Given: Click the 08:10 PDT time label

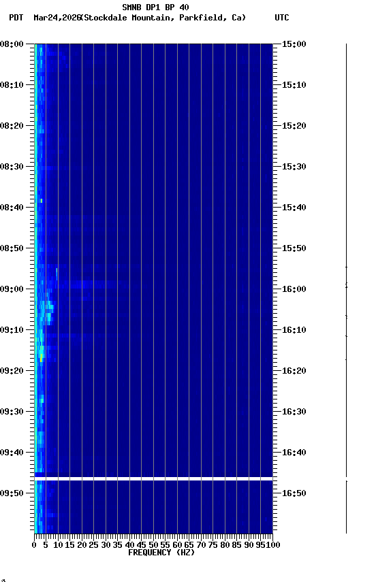Looking at the screenshot, I should point(12,85).
